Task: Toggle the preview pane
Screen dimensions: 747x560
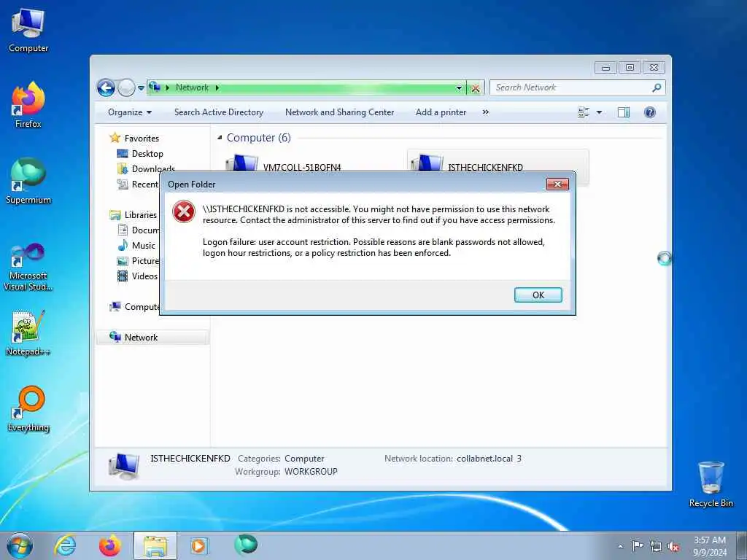Action: point(624,112)
